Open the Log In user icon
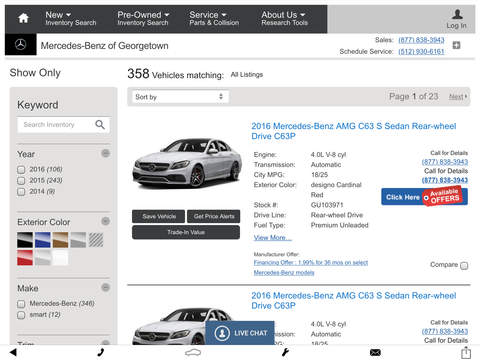 point(457,14)
